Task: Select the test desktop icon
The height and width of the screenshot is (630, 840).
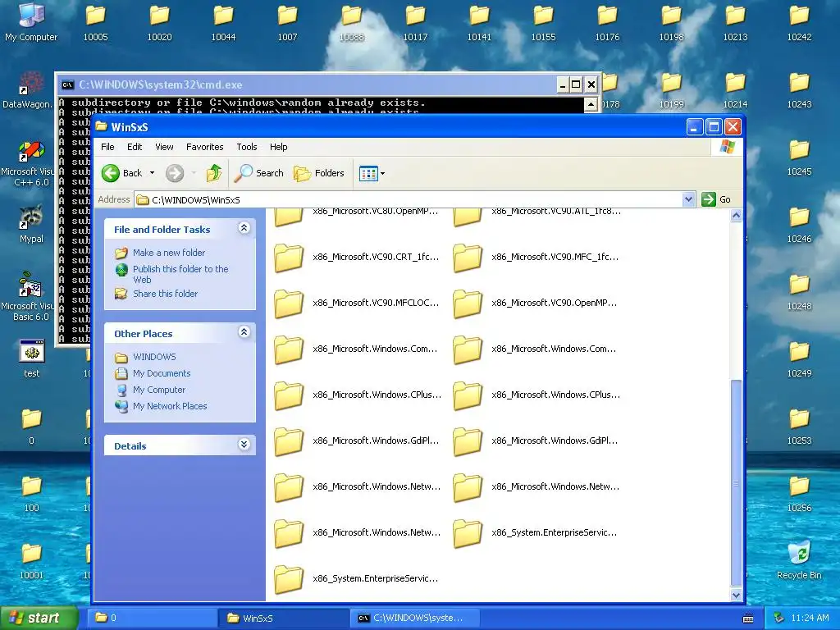Action: [31, 358]
